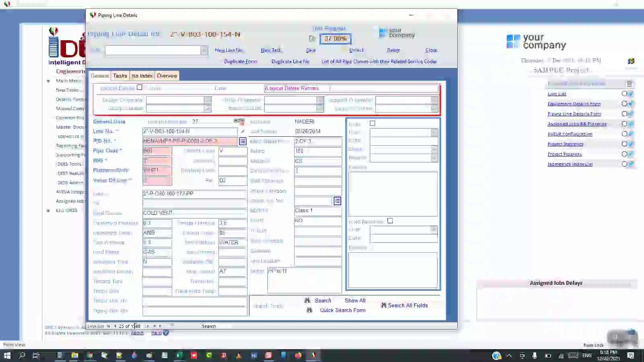Click the pencil icon beside Line No. field
Image resolution: width=644 pixels, height=362 pixels.
coord(242,131)
